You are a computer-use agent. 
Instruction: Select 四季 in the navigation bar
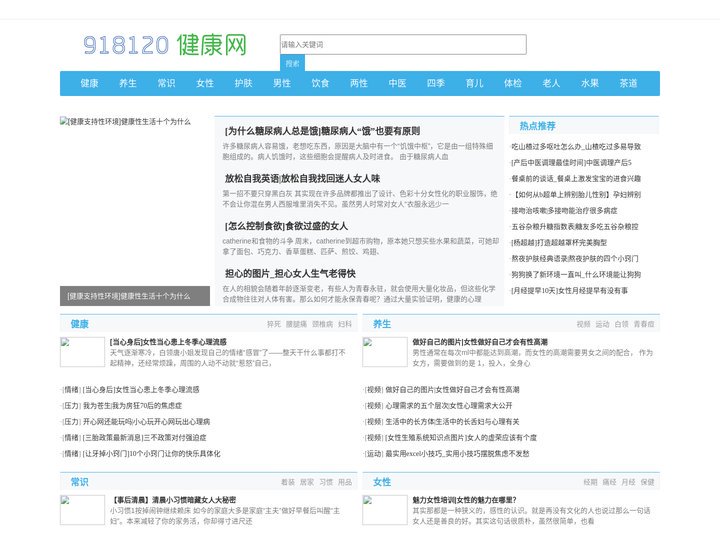click(x=436, y=83)
